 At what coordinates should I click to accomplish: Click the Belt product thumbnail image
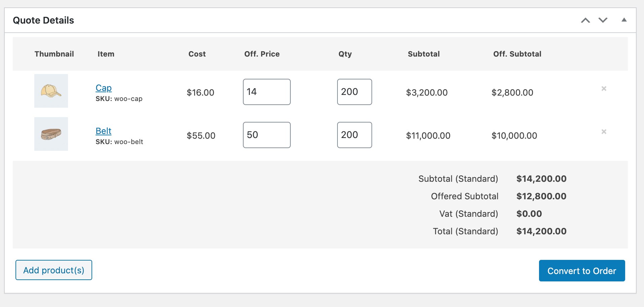[x=51, y=134]
